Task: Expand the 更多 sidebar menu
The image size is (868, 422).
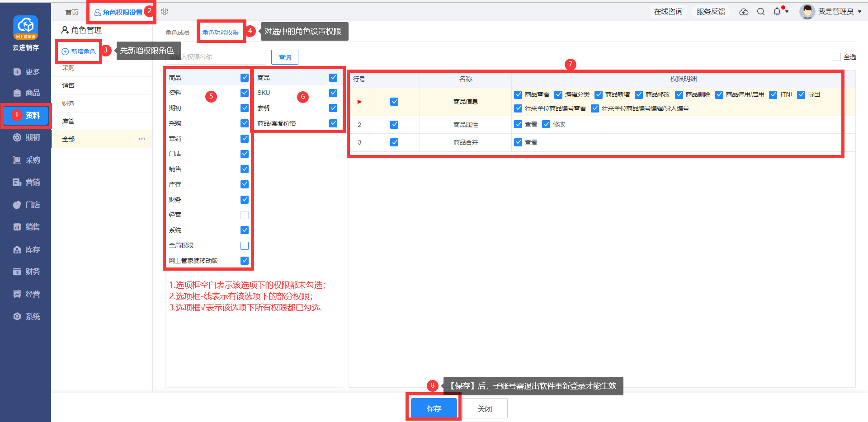Action: click(26, 72)
